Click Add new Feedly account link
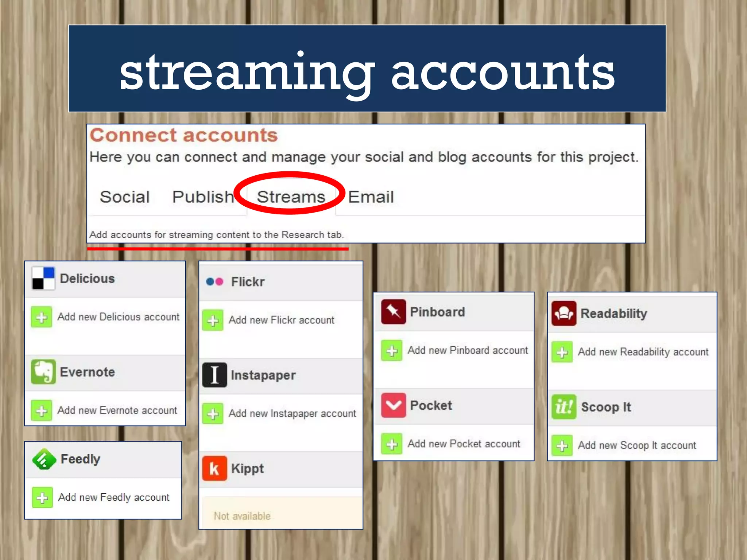The image size is (747, 560). click(x=114, y=497)
